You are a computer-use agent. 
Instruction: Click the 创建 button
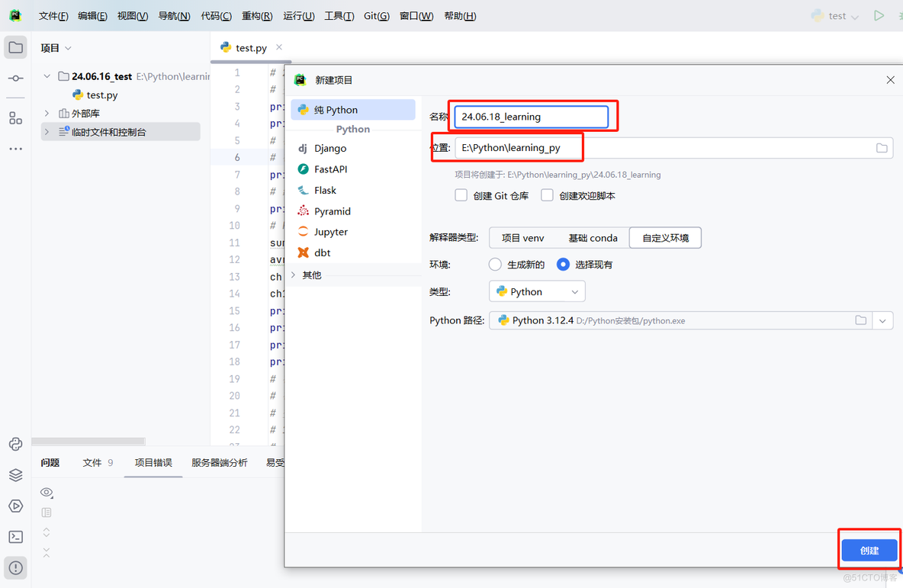pyautogui.click(x=869, y=549)
